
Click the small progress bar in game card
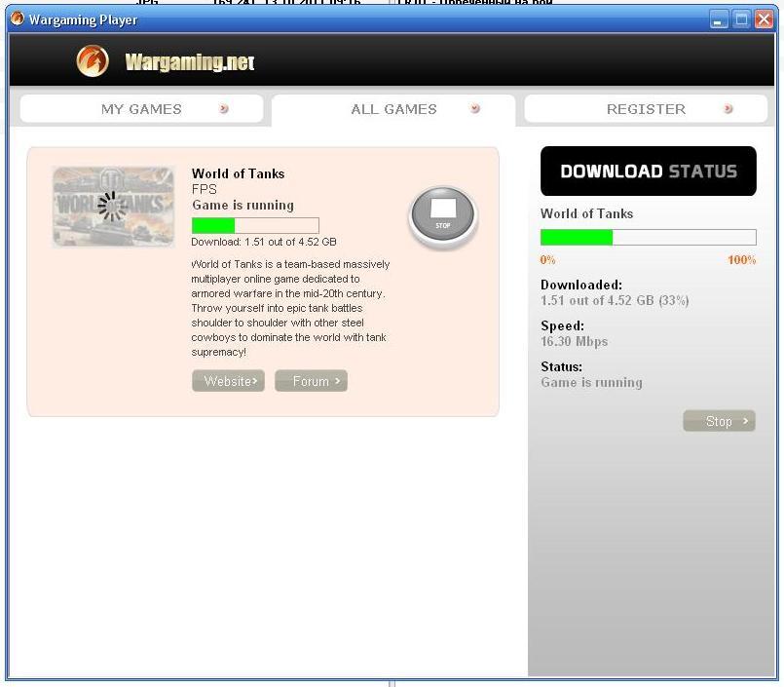pyautogui.click(x=255, y=226)
